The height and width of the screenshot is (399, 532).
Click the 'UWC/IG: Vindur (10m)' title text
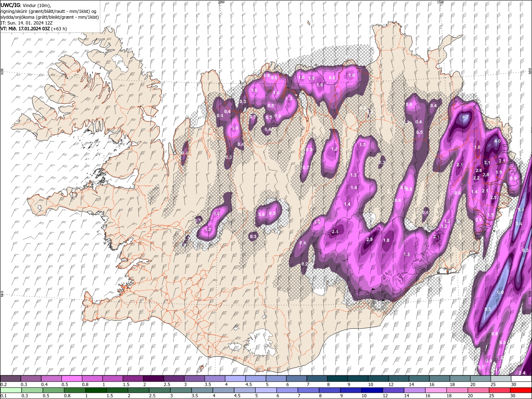[27, 5]
